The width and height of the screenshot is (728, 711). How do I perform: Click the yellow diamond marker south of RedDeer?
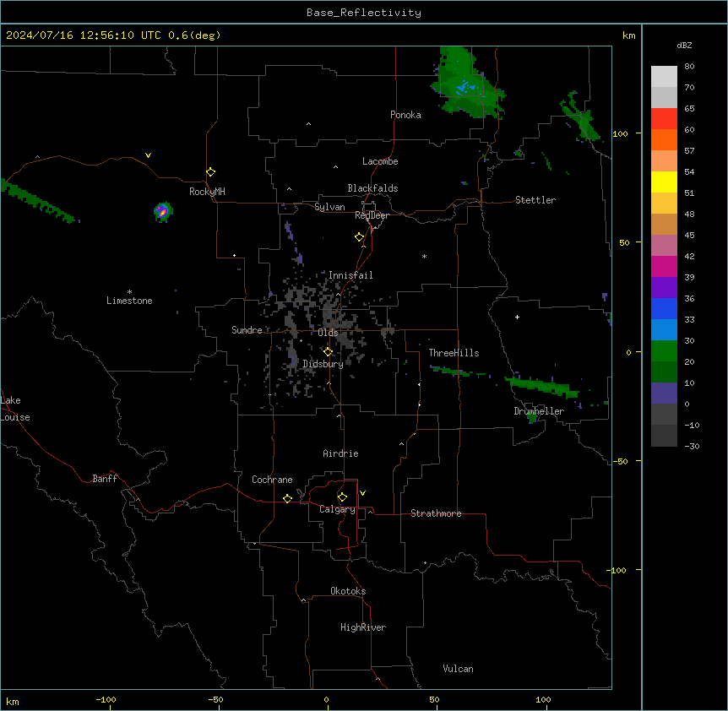click(359, 237)
